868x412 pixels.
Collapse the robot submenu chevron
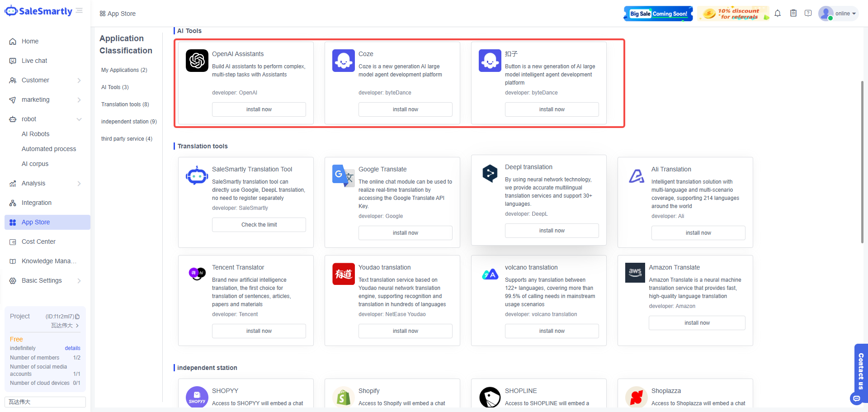(x=79, y=119)
